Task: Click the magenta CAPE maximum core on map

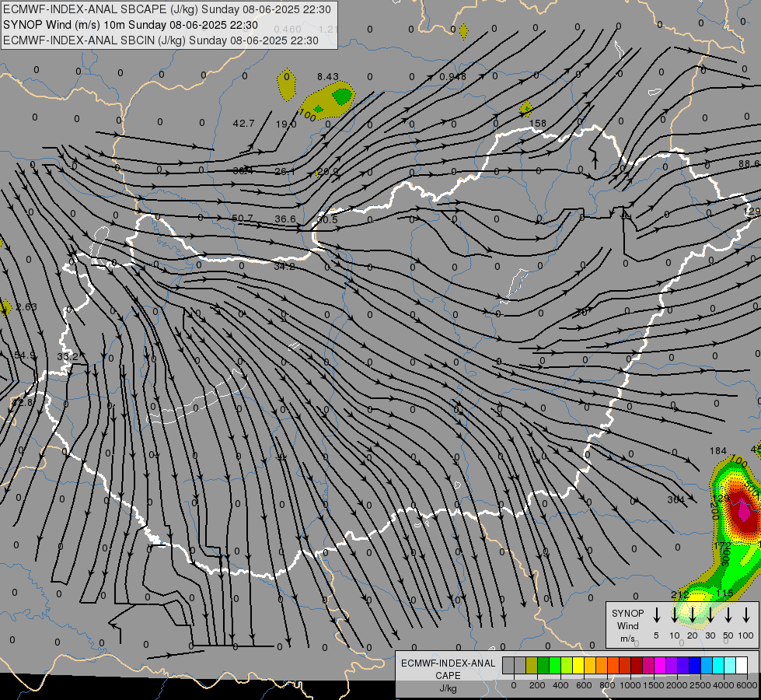Action: (744, 509)
